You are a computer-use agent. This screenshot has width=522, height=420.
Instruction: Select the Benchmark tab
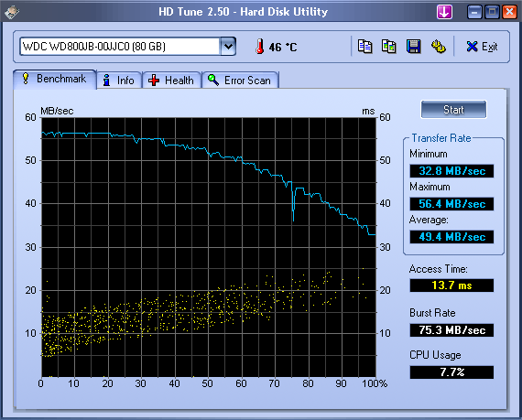pyautogui.click(x=55, y=79)
